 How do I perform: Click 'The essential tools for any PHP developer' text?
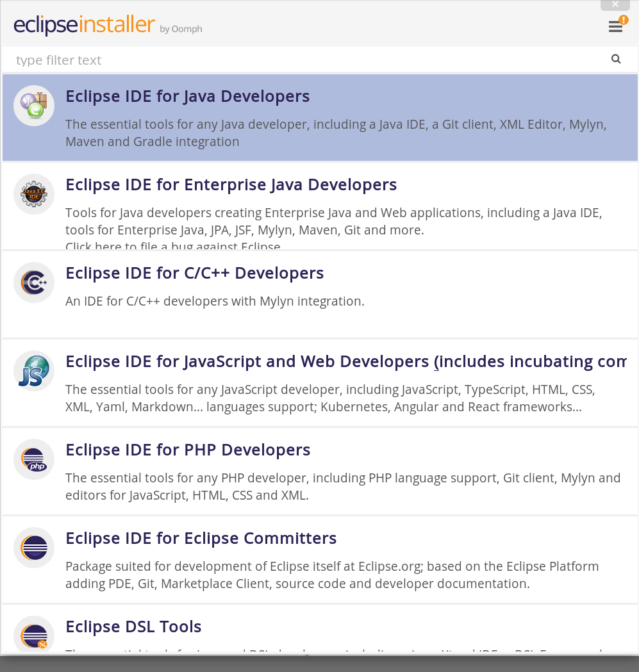pyautogui.click(x=343, y=486)
